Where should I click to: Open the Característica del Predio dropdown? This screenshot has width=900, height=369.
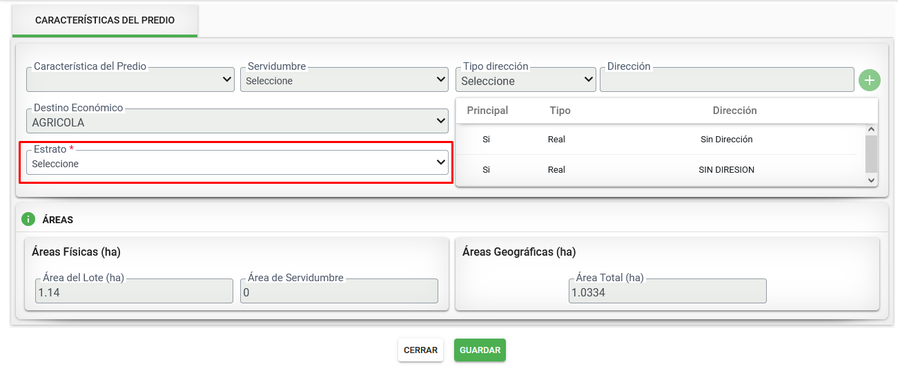coord(130,80)
